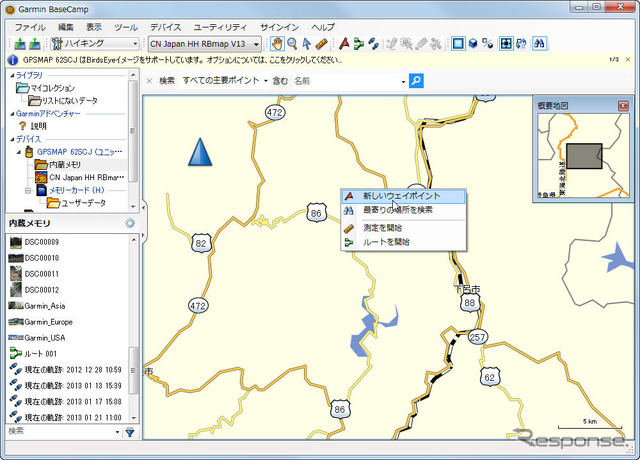Click the greyed eraser tool

point(422,43)
